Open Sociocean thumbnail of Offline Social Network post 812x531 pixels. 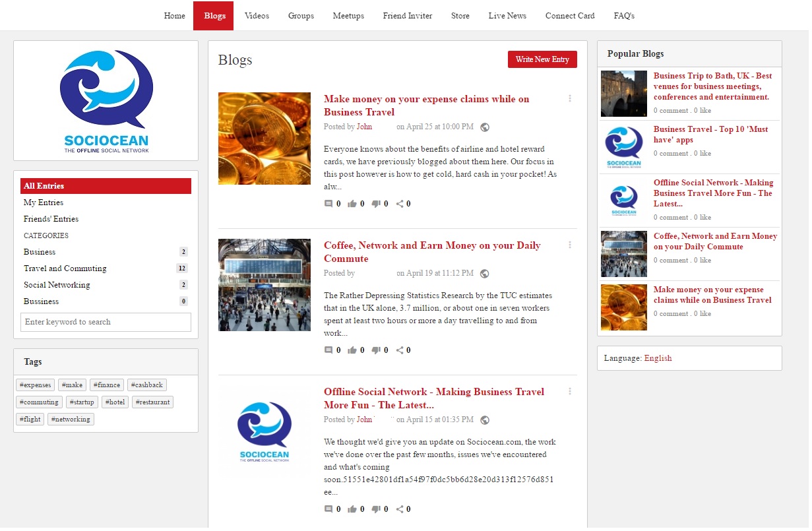265,431
